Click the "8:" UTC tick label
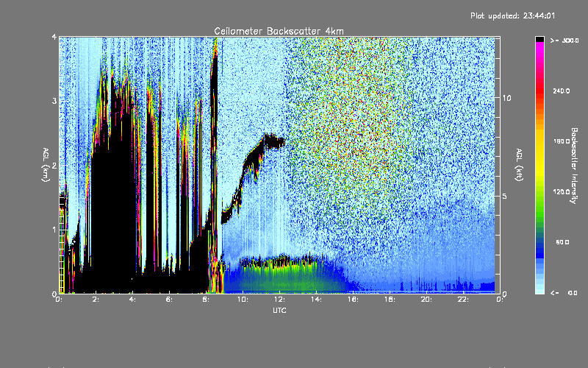Screen dimensions: 588x368 point(206,300)
